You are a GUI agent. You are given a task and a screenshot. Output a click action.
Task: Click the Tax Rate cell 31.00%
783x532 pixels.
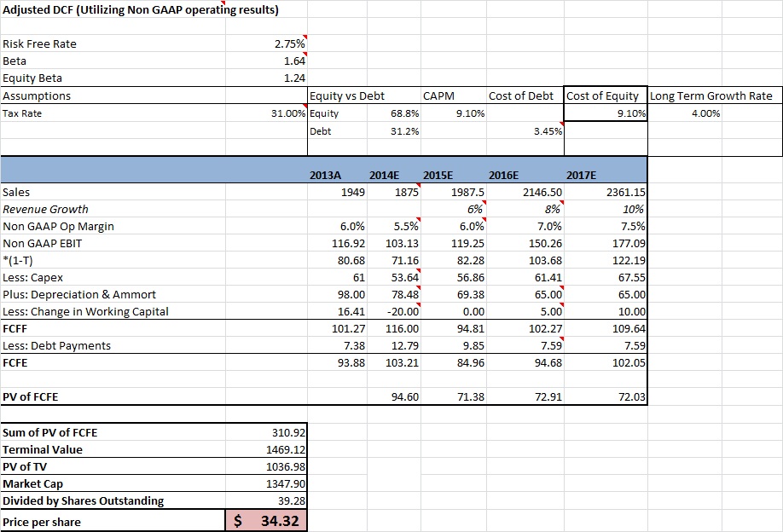click(x=266, y=113)
